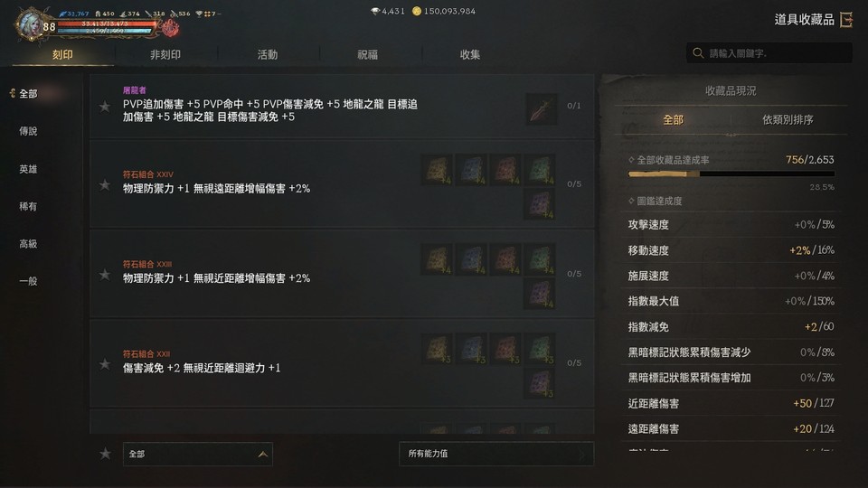This screenshot has height=488, width=868.
Task: Select first yellow rune in 符石組合 XXIV
Action: pos(437,169)
